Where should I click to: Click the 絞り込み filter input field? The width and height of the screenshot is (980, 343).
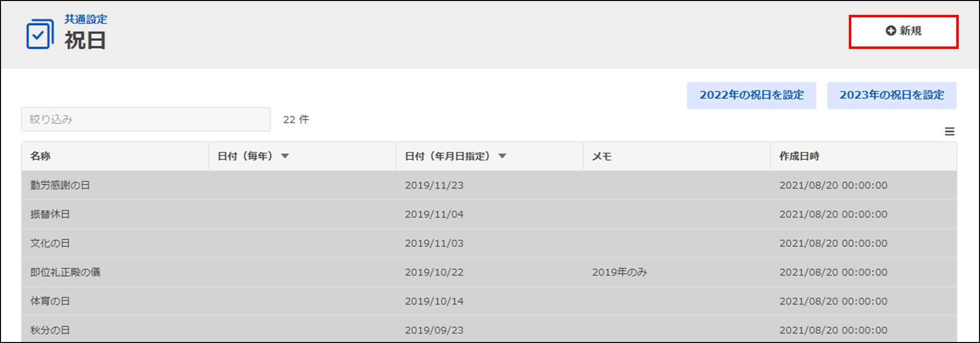pyautogui.click(x=146, y=120)
